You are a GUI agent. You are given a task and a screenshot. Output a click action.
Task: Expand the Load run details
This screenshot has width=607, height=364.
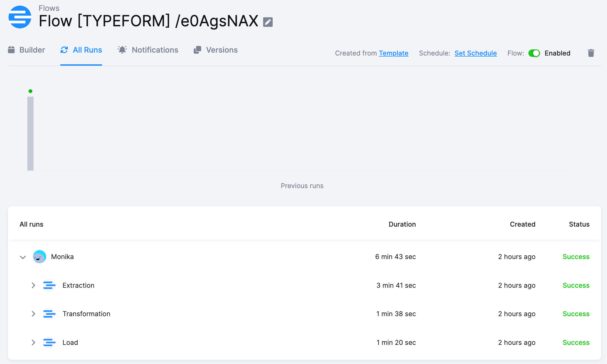[x=33, y=342]
